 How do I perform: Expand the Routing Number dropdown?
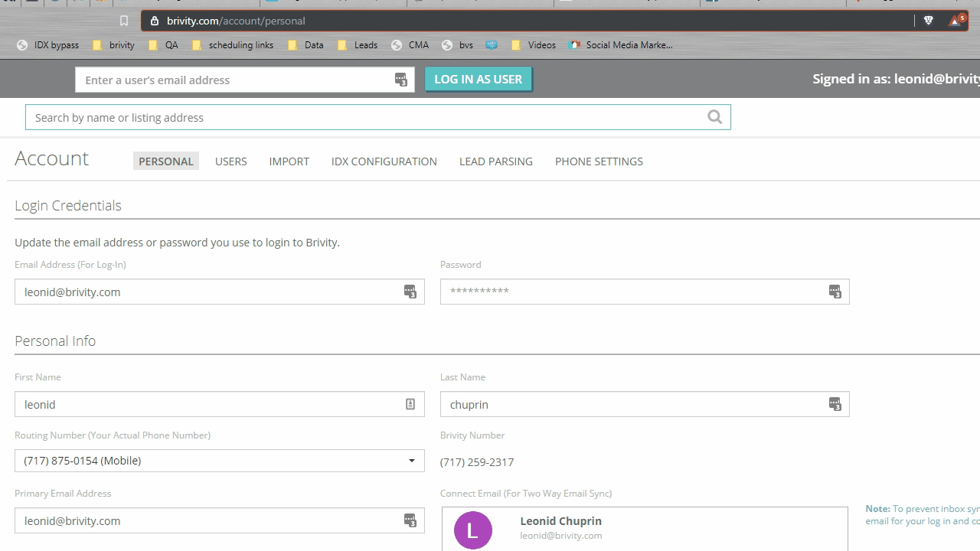[220, 461]
